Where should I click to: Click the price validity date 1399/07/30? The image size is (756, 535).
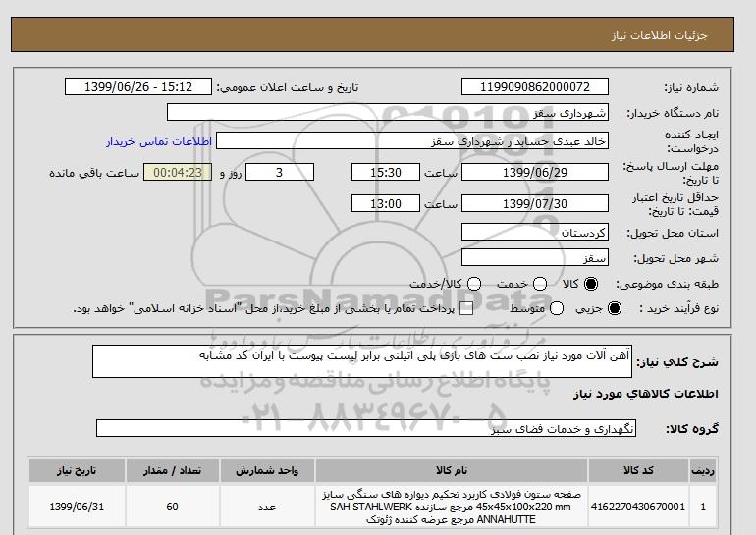click(x=535, y=203)
